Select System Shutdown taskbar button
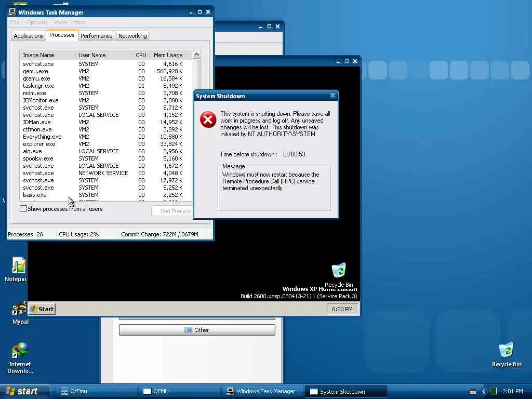 pos(345,392)
